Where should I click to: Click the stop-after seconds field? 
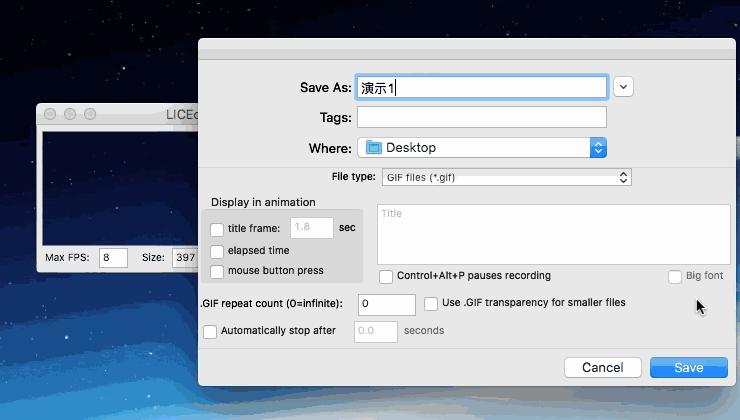[x=375, y=332]
